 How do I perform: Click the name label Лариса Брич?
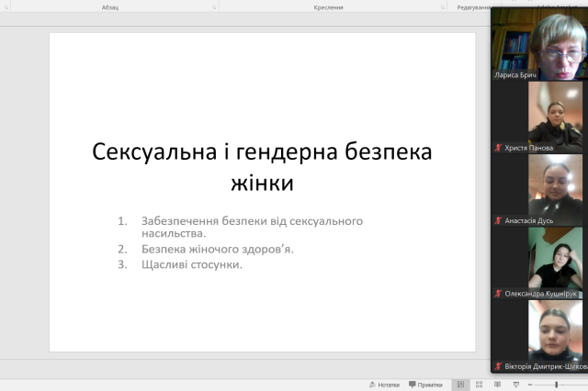coord(515,75)
